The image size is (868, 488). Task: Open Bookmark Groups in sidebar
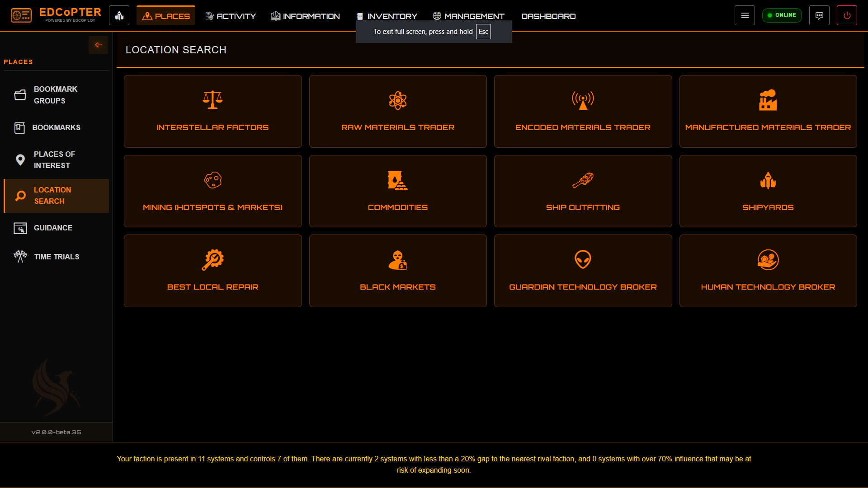point(55,95)
